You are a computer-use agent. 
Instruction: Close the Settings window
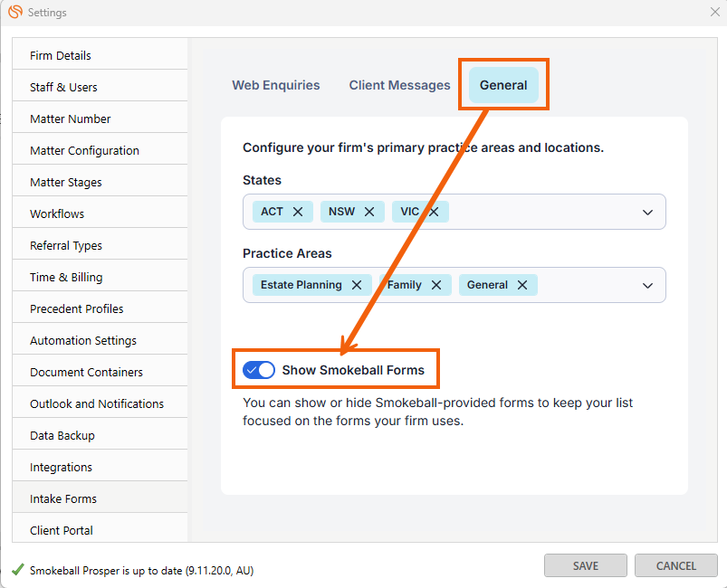[x=714, y=12]
